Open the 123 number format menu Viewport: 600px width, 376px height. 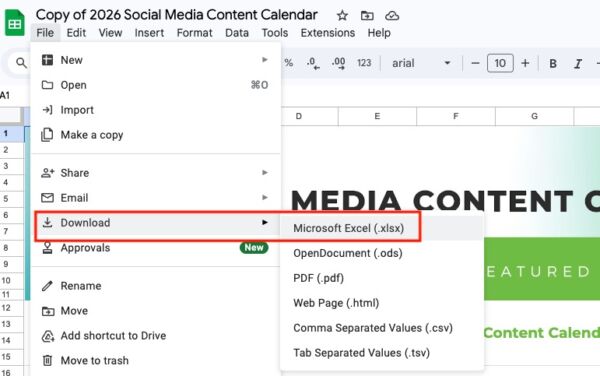(364, 63)
